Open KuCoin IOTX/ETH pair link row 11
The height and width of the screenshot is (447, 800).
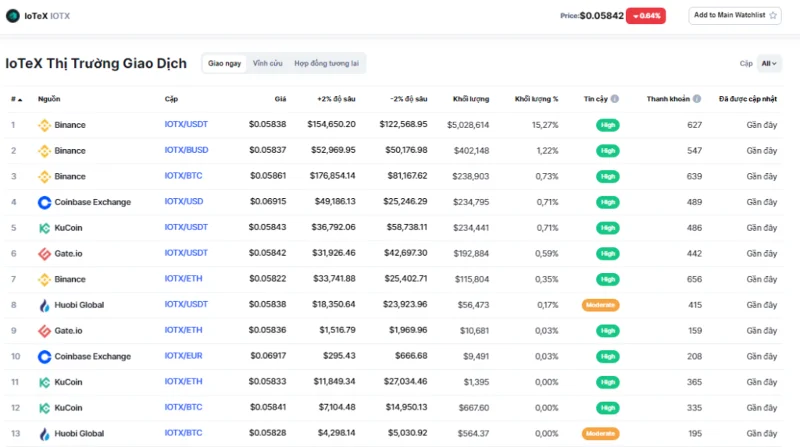[183, 381]
